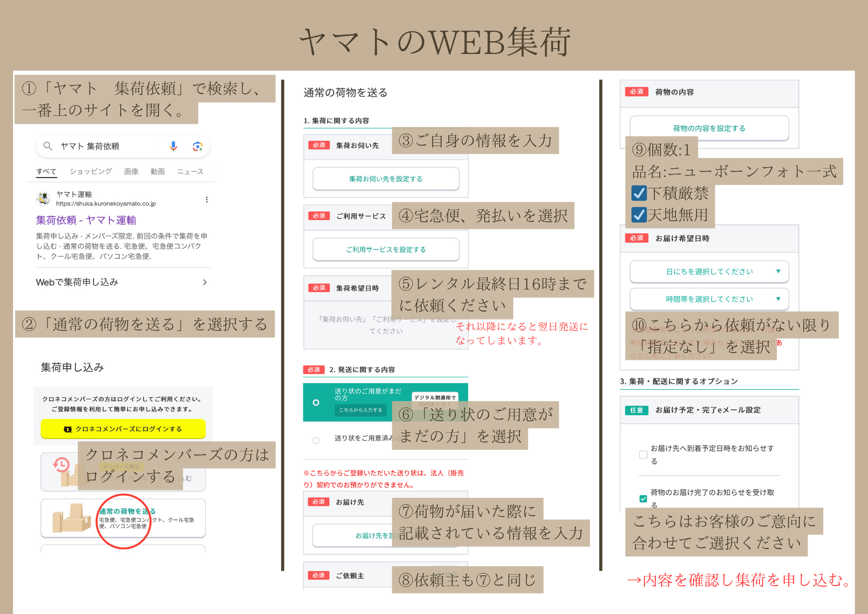Click the 荷物の内容 field label
This screenshot has width=868, height=614.
[x=674, y=92]
